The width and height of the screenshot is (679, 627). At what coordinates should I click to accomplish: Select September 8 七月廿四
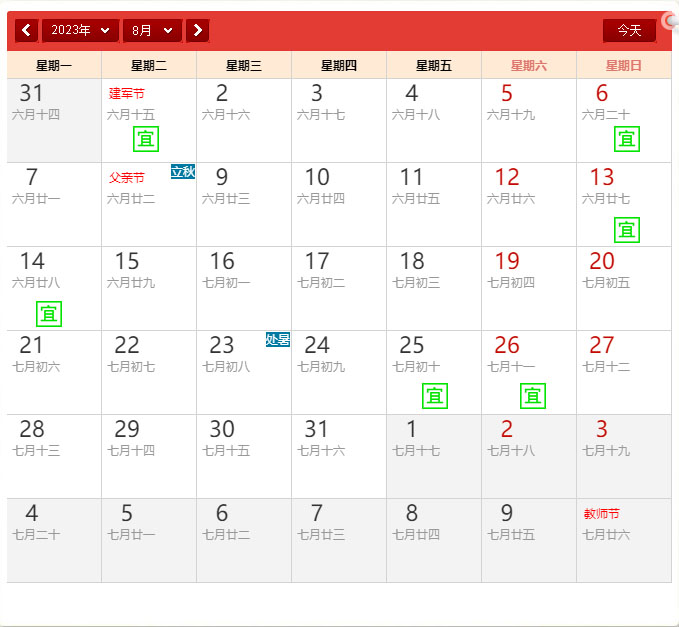[x=434, y=540]
